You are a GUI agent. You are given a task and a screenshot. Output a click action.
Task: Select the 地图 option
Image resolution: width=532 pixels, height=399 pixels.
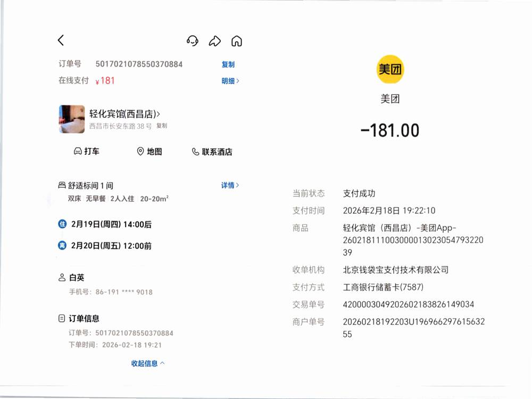click(154, 152)
